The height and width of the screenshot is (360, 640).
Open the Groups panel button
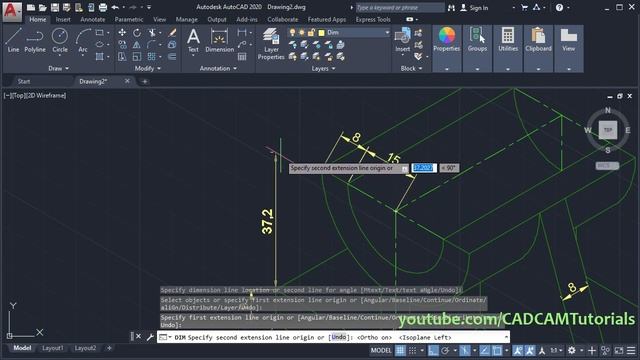[x=477, y=48]
